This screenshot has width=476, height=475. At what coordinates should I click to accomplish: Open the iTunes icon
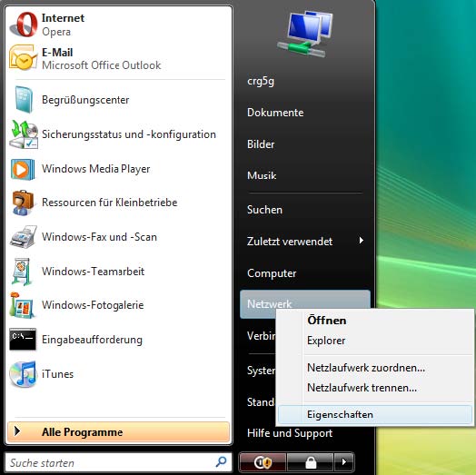[23, 374]
